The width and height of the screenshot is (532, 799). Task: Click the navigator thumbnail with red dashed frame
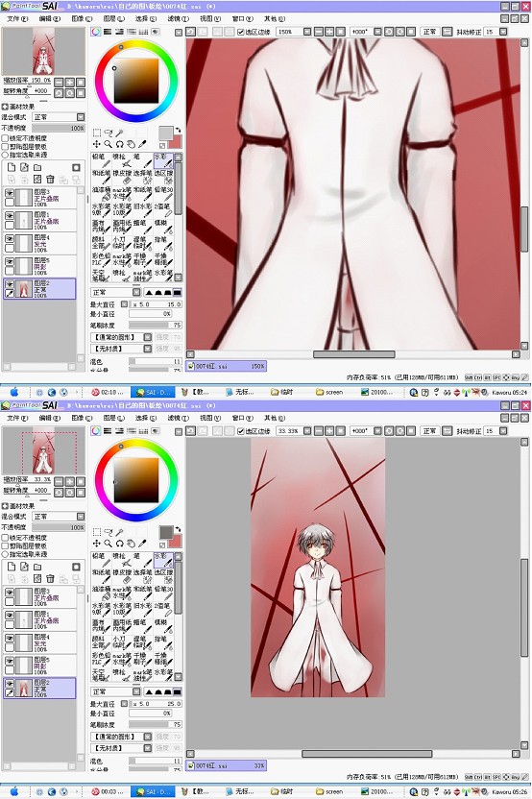(x=43, y=451)
